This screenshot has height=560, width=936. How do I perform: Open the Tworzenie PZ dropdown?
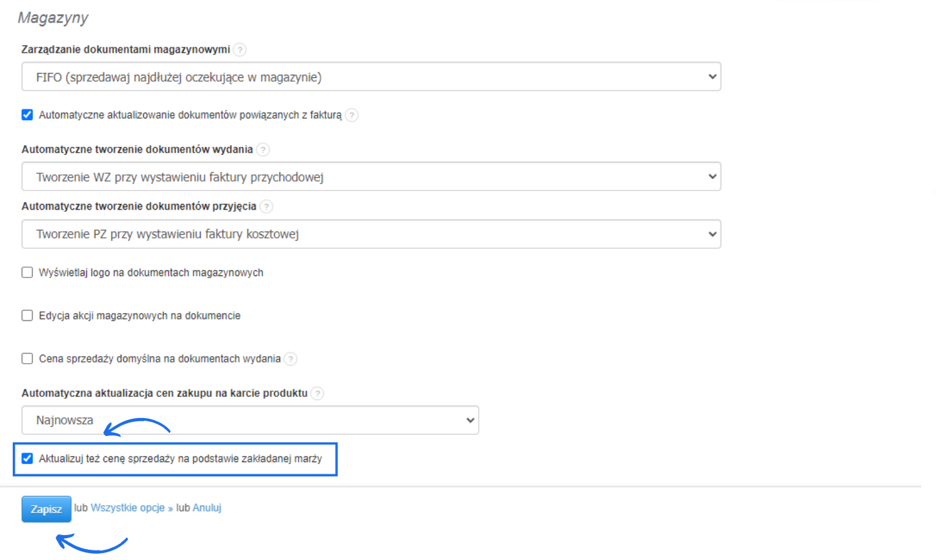click(371, 234)
